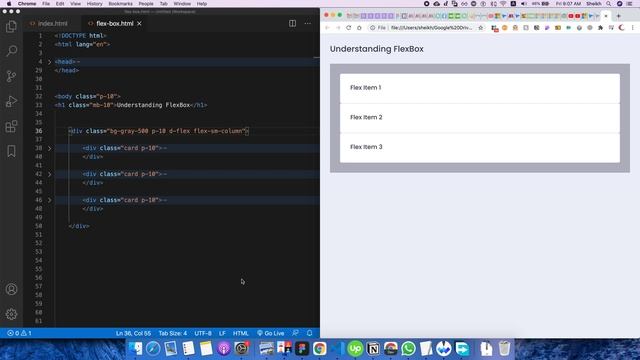Viewport: 640px width, 360px height.
Task: Open the Edit menu in menu bar
Action: (60, 4)
